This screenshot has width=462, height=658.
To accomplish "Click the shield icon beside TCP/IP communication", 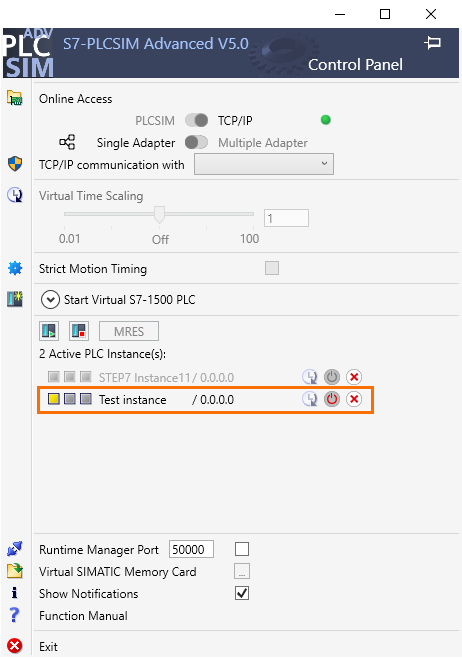I will coord(15,164).
